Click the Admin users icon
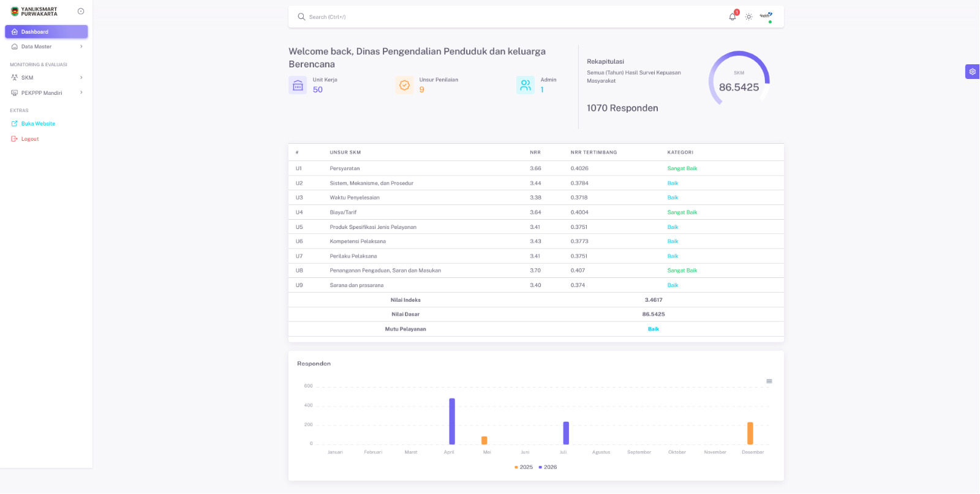Viewport: 980px width, 494px height. (526, 85)
